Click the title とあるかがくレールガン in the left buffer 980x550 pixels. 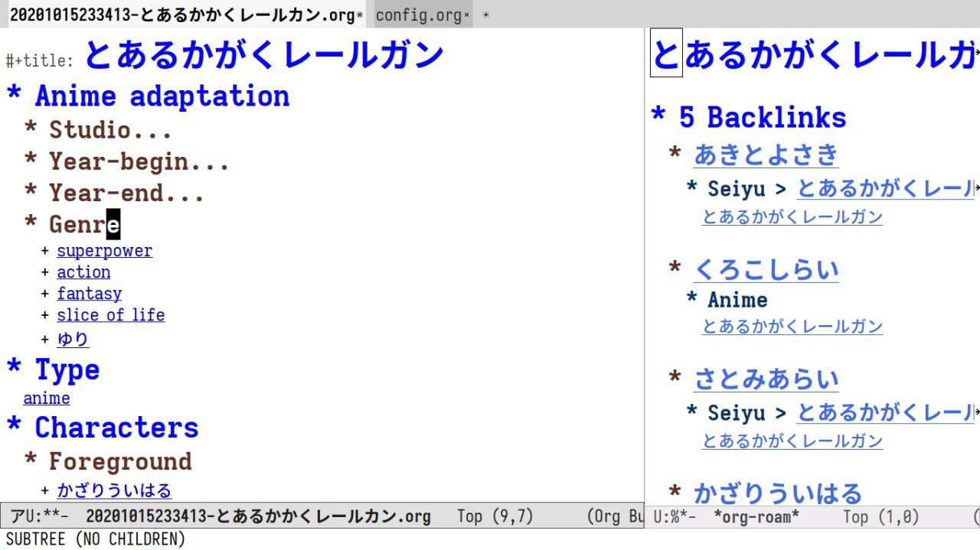click(x=264, y=54)
